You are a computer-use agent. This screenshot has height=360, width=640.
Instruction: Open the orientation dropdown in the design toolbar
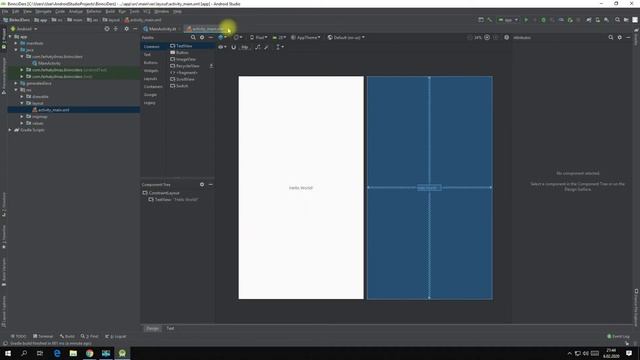click(x=238, y=37)
